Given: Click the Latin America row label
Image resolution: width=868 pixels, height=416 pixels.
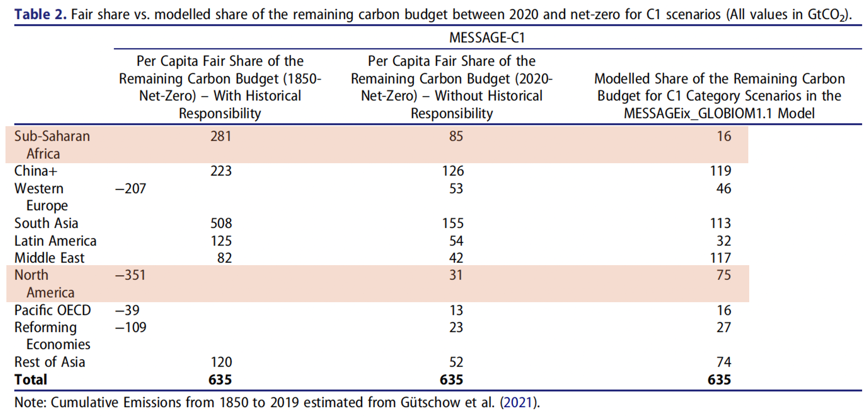Looking at the screenshot, I should [55, 241].
